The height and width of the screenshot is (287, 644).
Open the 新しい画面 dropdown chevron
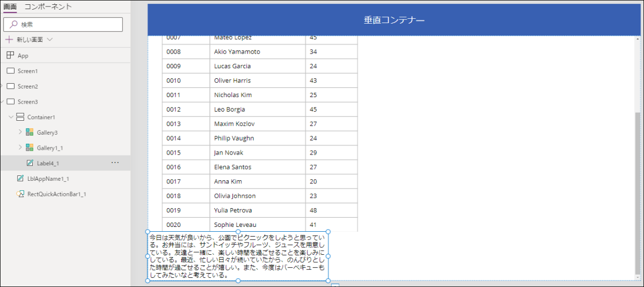coord(50,40)
